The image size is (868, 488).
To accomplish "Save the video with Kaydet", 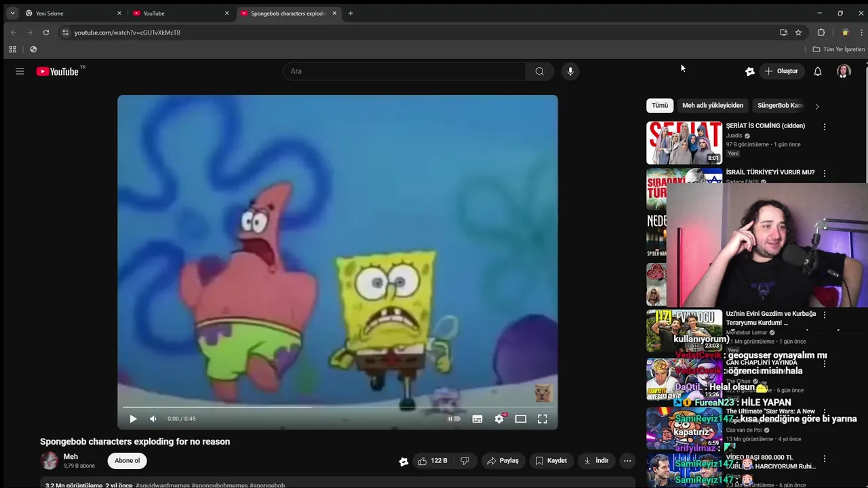I will 551,461.
